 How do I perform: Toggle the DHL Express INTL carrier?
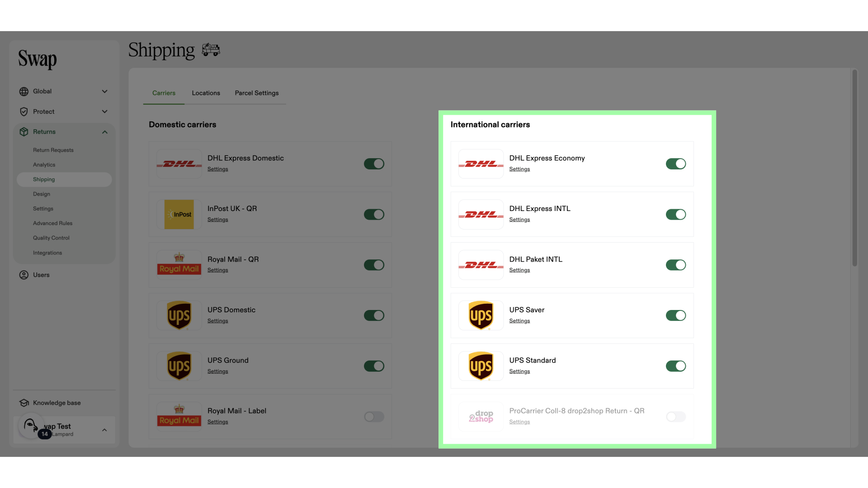[676, 215]
